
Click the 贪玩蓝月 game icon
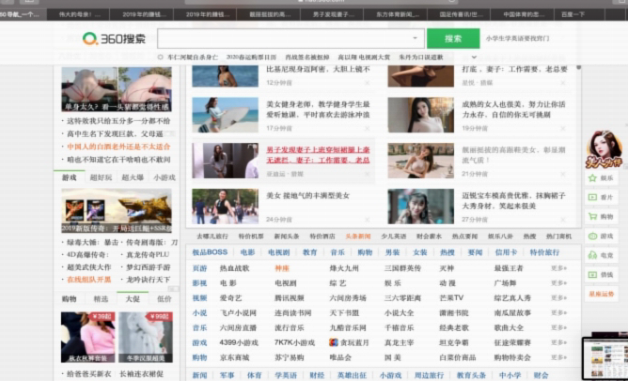tap(333, 343)
